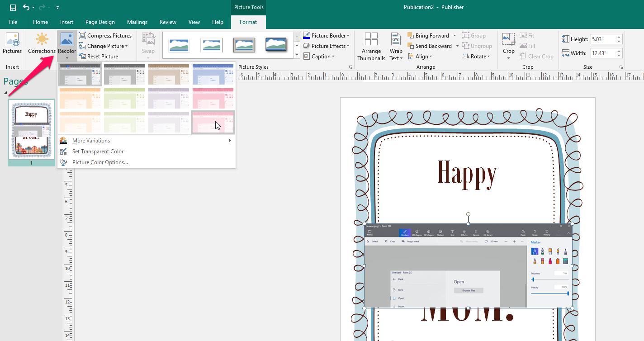
Task: Increase the Height value with the up arrow
Action: (619, 37)
